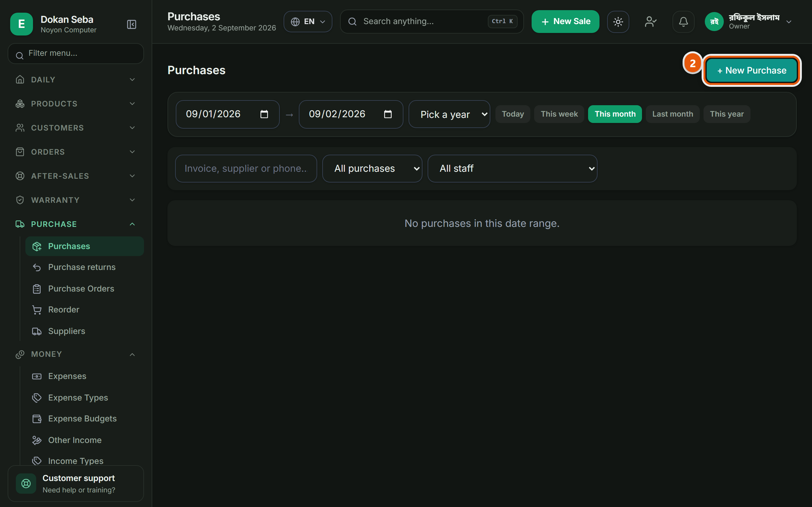Click the Dokan Seba logo icon
Screen dimensions: 812x507
click(x=22, y=24)
